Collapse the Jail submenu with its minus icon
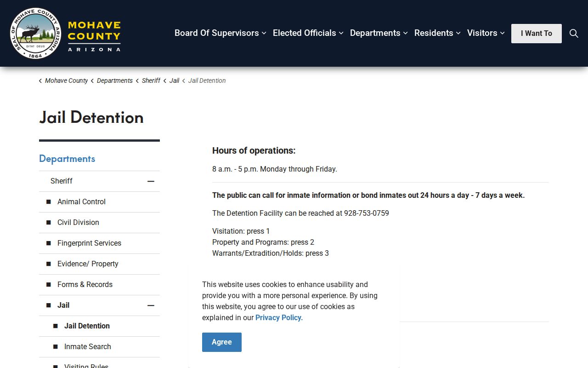This screenshot has width=588, height=368. (151, 305)
